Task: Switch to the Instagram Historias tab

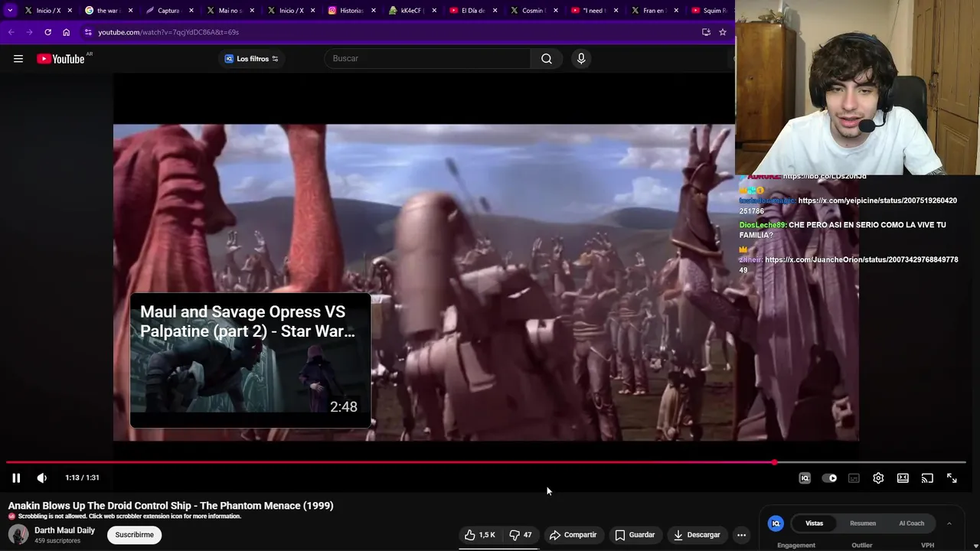Action: coord(350,11)
